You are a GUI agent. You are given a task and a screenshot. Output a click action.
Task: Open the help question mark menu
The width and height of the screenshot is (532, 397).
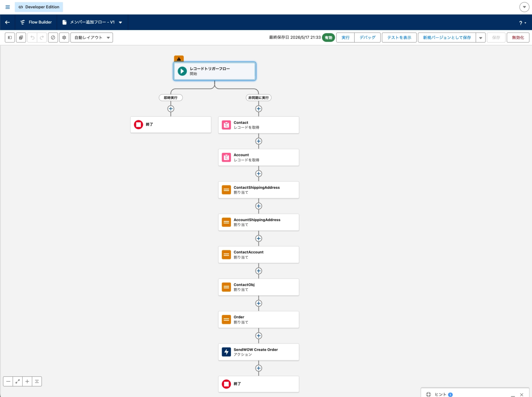[x=522, y=23]
